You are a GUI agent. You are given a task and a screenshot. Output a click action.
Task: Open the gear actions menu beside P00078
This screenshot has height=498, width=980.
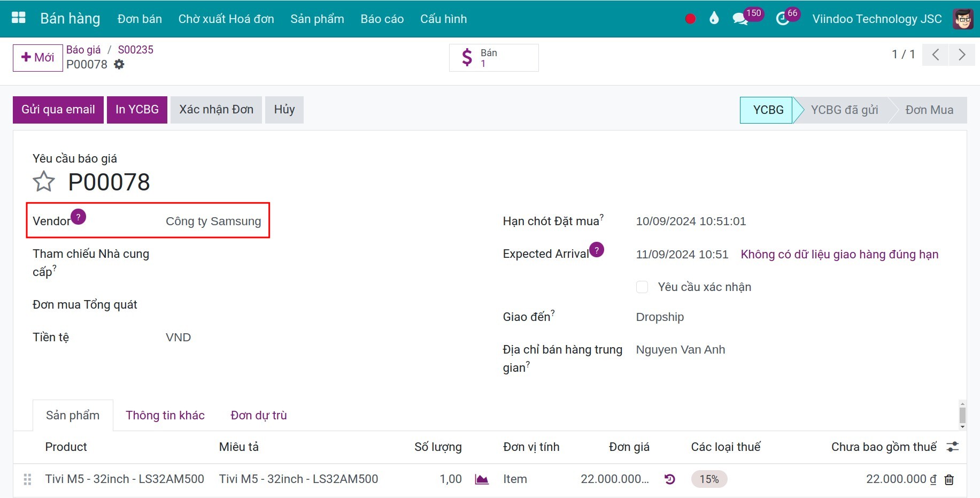coord(119,64)
